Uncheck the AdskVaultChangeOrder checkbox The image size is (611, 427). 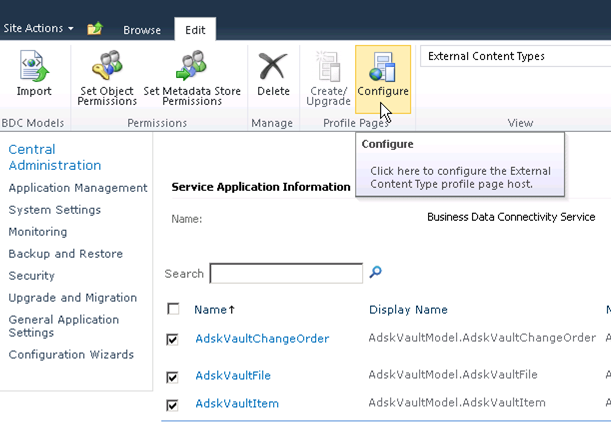[174, 339]
